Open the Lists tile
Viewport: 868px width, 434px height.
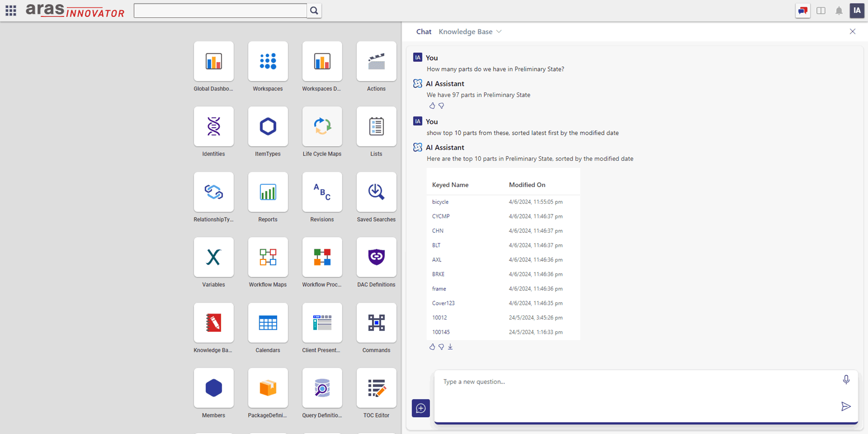pyautogui.click(x=376, y=126)
